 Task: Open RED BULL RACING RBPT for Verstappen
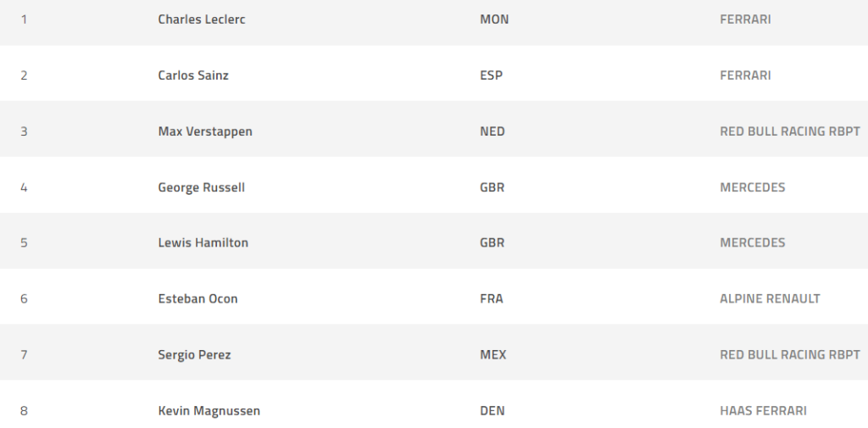point(789,131)
